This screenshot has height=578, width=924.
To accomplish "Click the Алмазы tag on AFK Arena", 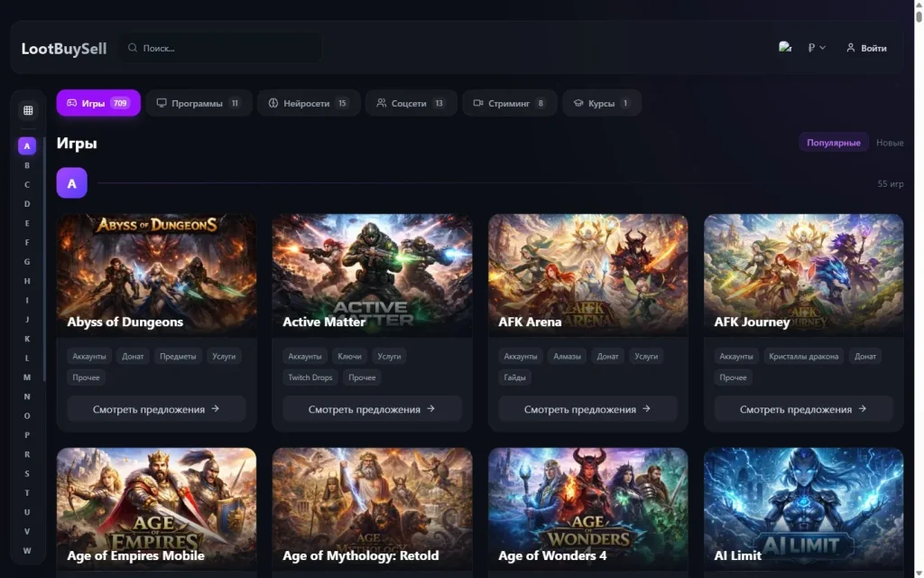I will (567, 356).
